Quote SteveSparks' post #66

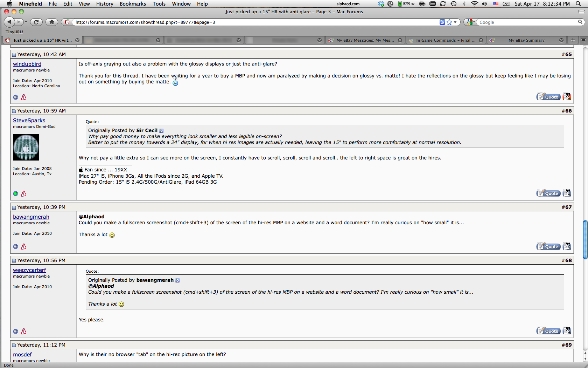point(548,193)
